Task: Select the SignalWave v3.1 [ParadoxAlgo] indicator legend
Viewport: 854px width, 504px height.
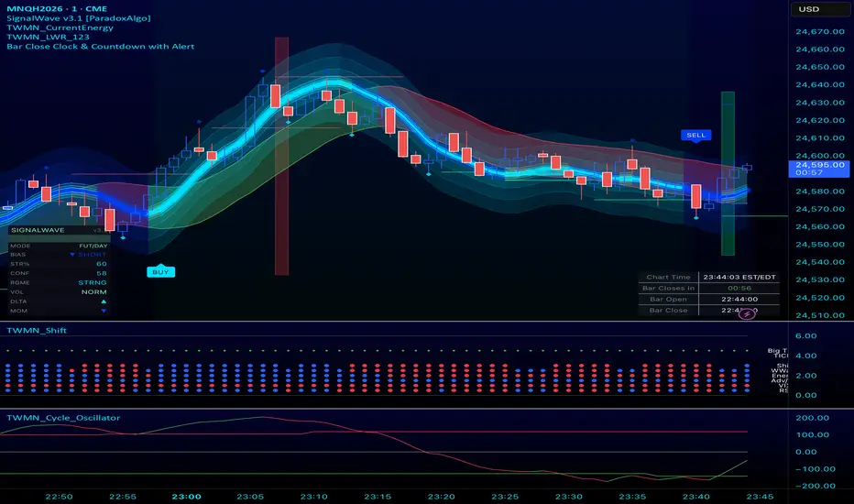Action: point(79,18)
